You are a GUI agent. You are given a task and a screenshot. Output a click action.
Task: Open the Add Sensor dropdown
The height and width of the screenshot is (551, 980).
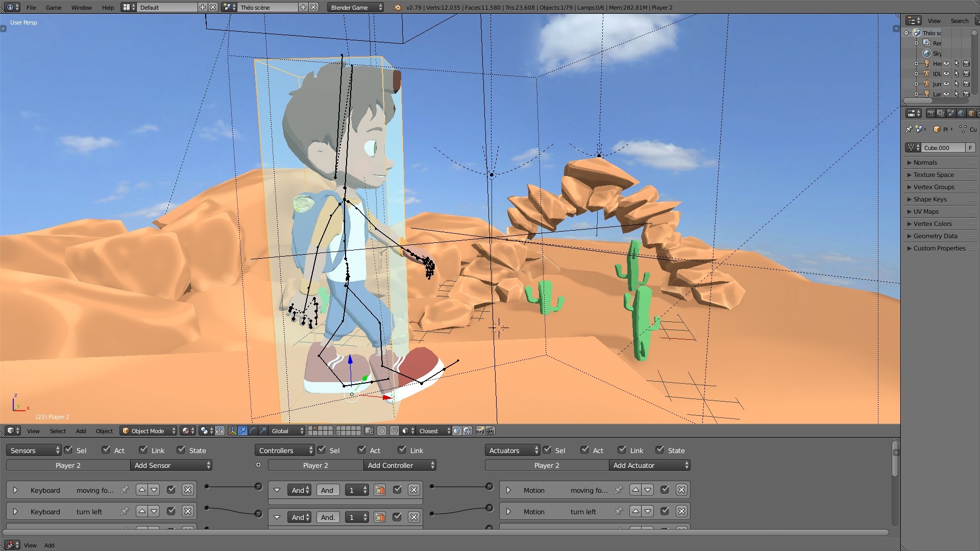click(x=171, y=465)
